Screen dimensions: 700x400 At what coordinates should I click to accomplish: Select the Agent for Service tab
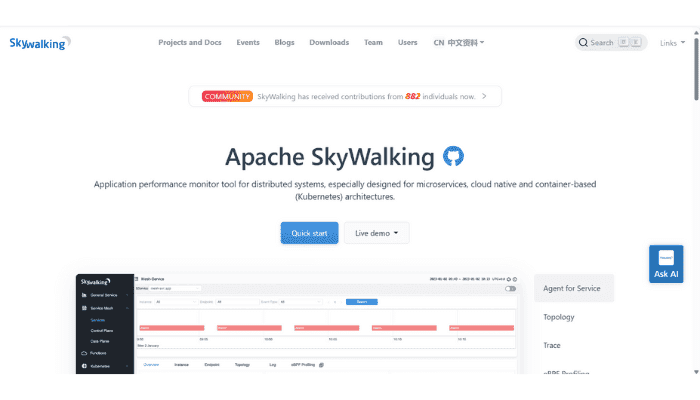pos(574,288)
